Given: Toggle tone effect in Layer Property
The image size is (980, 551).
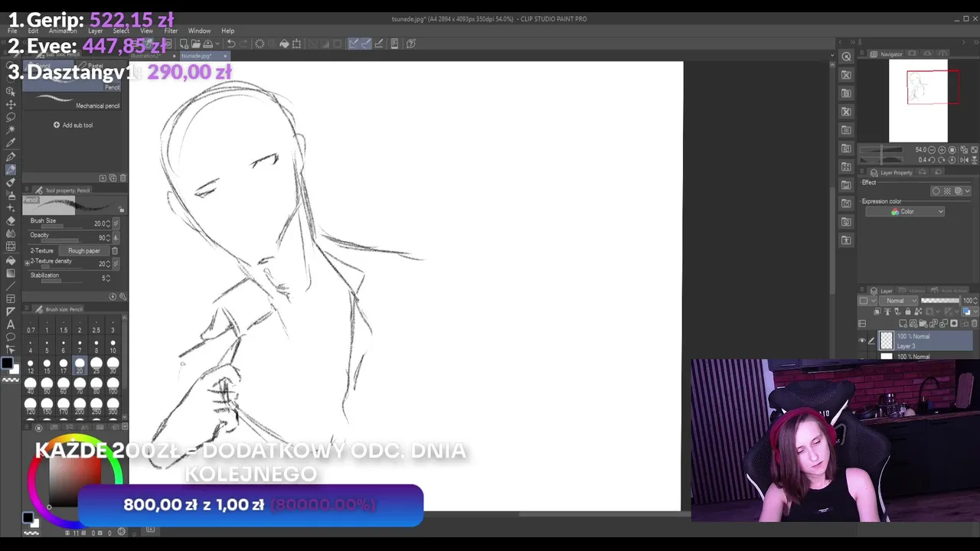Looking at the screenshot, I should click(947, 191).
